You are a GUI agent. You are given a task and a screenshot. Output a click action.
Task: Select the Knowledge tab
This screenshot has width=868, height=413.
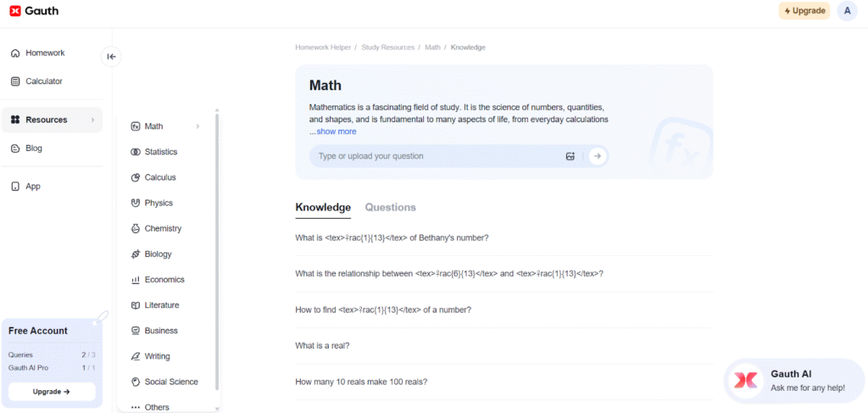point(323,208)
